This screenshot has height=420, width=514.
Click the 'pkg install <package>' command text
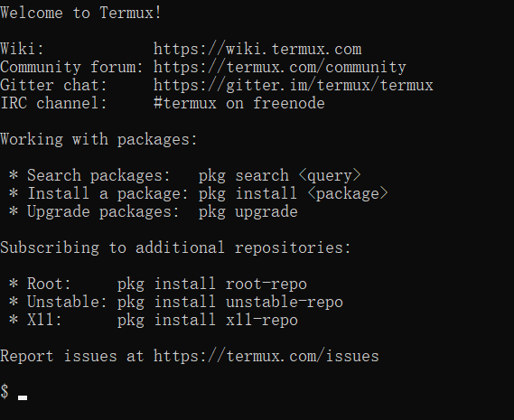point(293,193)
